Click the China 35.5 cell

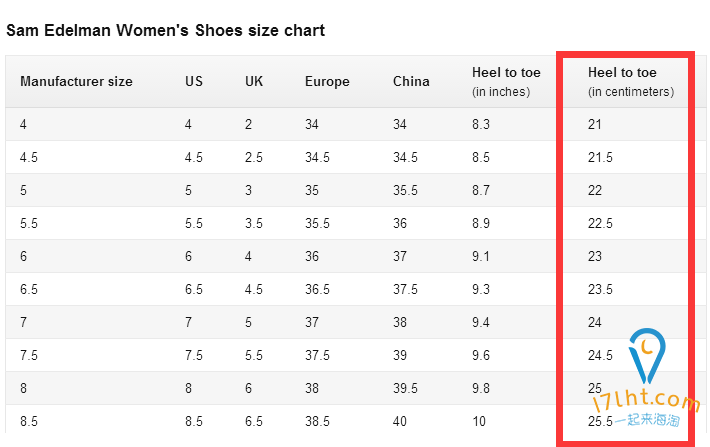pos(405,191)
